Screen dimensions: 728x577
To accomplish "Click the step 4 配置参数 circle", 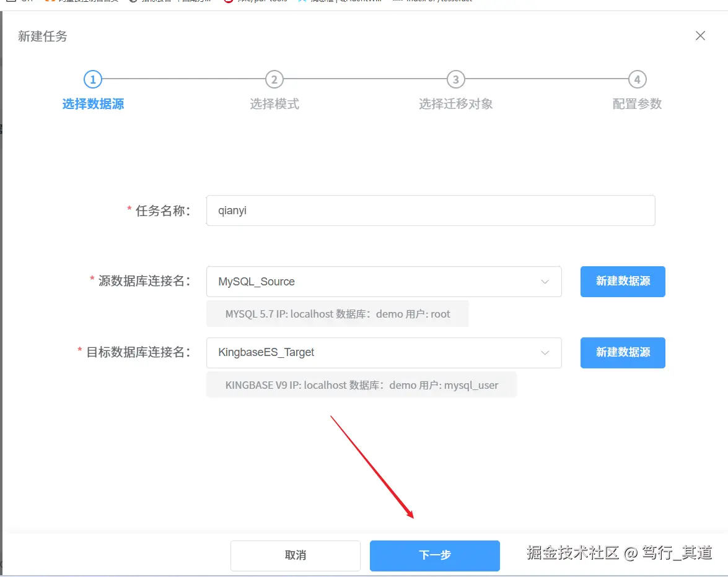I will click(x=637, y=79).
